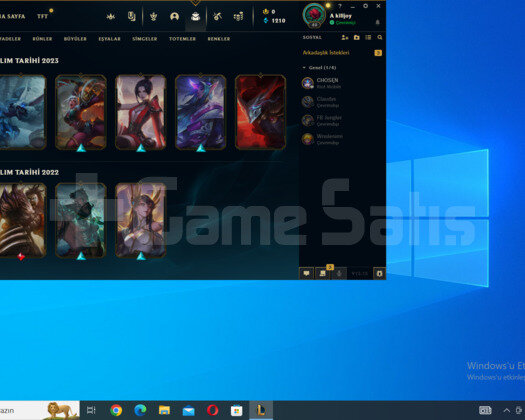This screenshot has height=420, width=525.
Task: Click the add friend icon in SOSYAL panel
Action: (x=345, y=38)
